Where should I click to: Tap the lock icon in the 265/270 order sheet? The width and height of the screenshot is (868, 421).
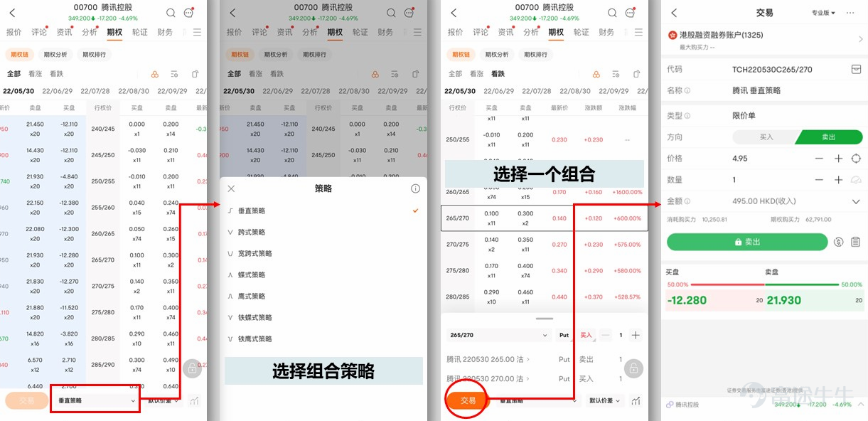coord(633,368)
